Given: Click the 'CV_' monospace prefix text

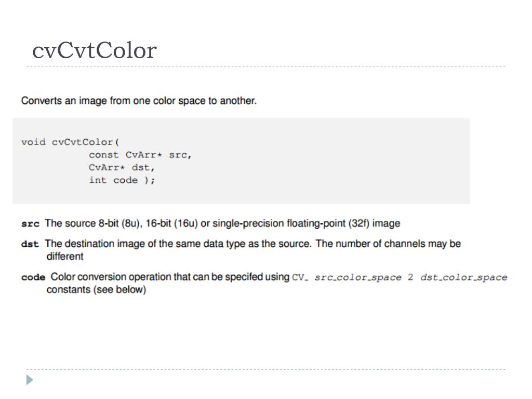Looking at the screenshot, I should (x=300, y=277).
